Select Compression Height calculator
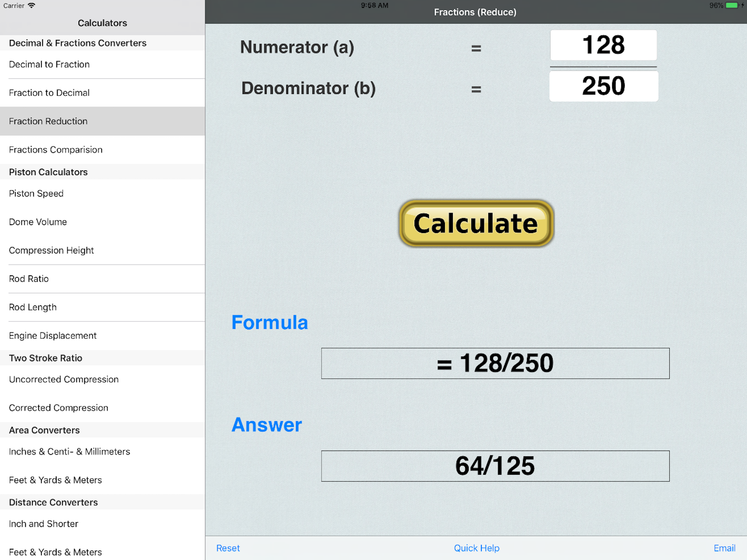This screenshot has height=560, width=747. (x=51, y=250)
